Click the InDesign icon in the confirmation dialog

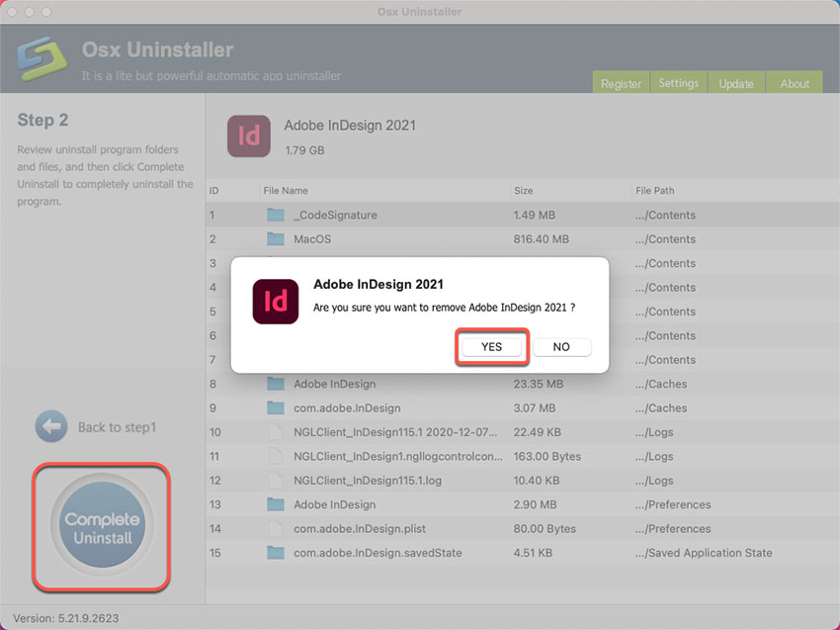(274, 300)
